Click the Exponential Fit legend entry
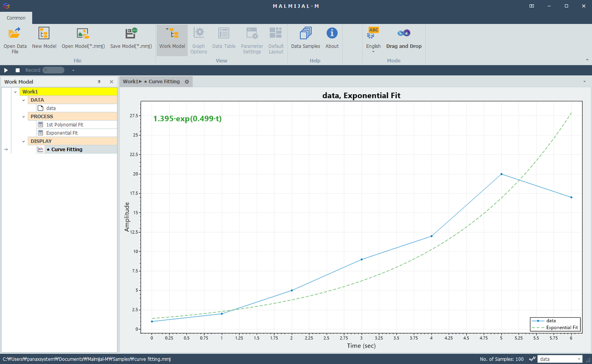 555,327
